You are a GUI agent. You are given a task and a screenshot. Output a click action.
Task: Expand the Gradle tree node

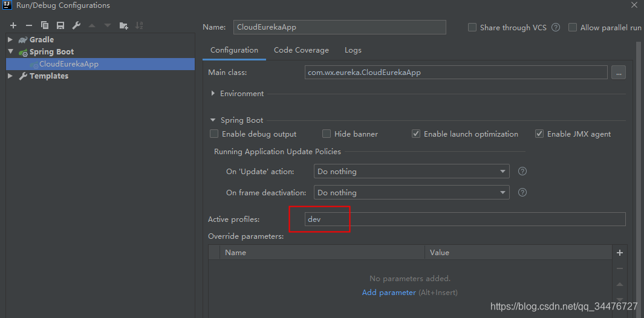pyautogui.click(x=10, y=40)
